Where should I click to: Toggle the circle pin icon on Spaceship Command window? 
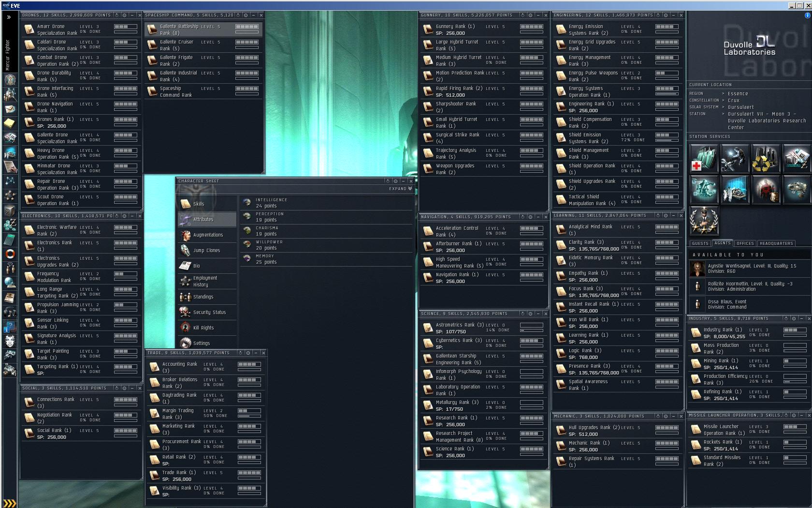(x=246, y=15)
